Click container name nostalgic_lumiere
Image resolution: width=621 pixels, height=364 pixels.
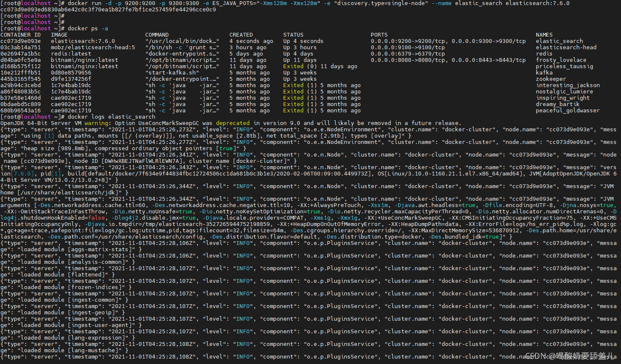tap(565, 92)
